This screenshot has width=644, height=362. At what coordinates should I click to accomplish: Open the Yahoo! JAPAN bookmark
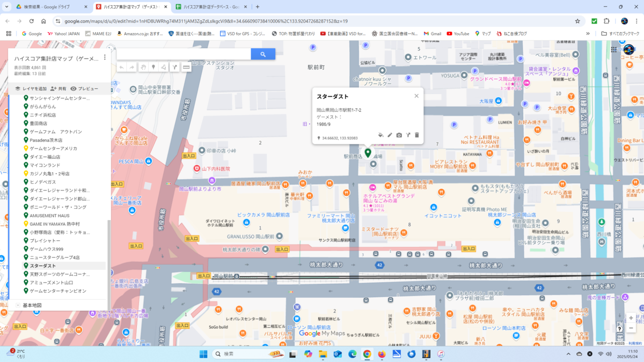(x=63, y=33)
